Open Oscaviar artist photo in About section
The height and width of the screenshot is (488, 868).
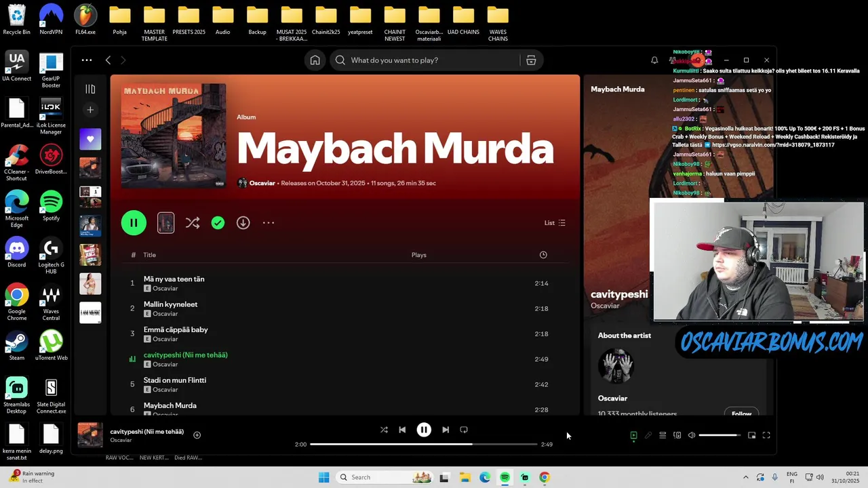point(616,366)
